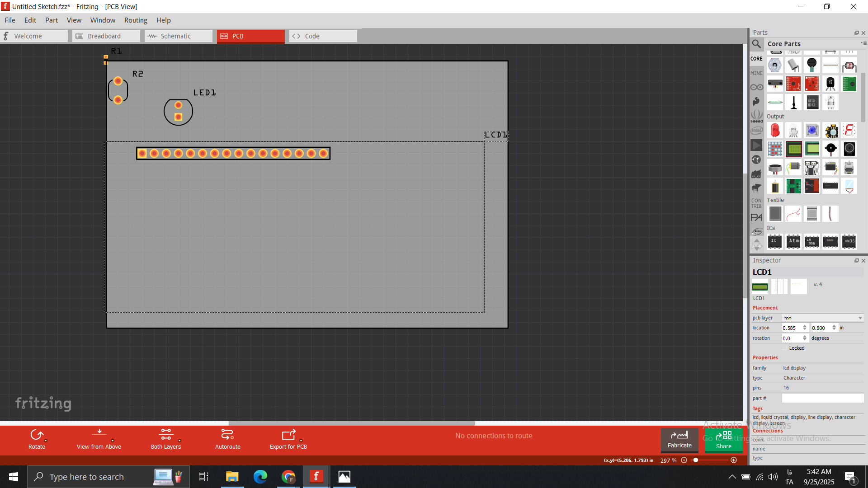The image size is (868, 488).
Task: Click the part # input field
Action: (822, 398)
